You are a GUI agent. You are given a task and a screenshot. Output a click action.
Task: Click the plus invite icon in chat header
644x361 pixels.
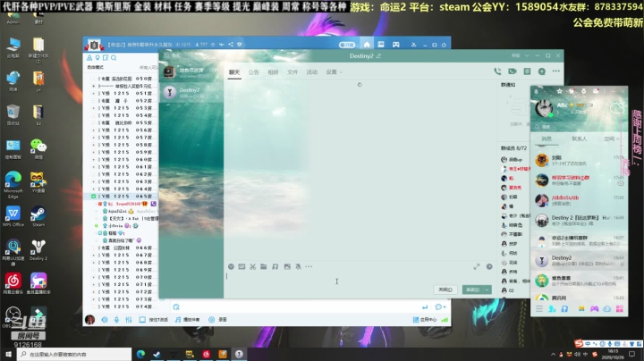point(542,71)
